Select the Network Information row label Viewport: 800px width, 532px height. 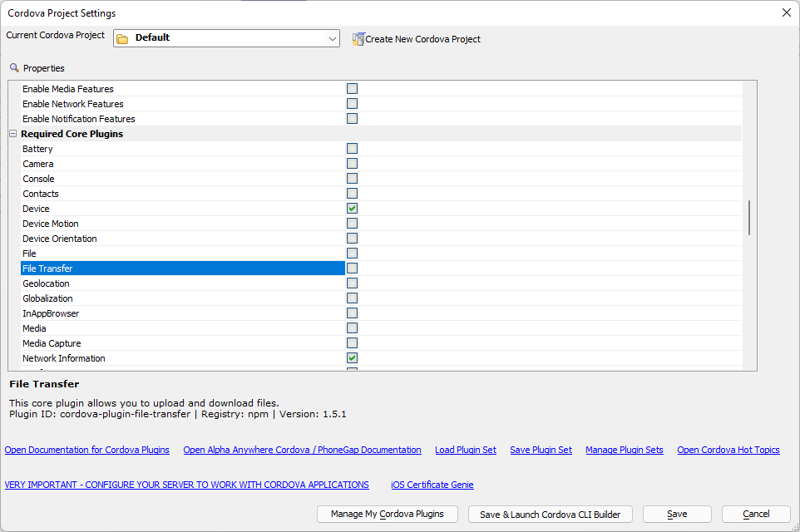coord(64,358)
